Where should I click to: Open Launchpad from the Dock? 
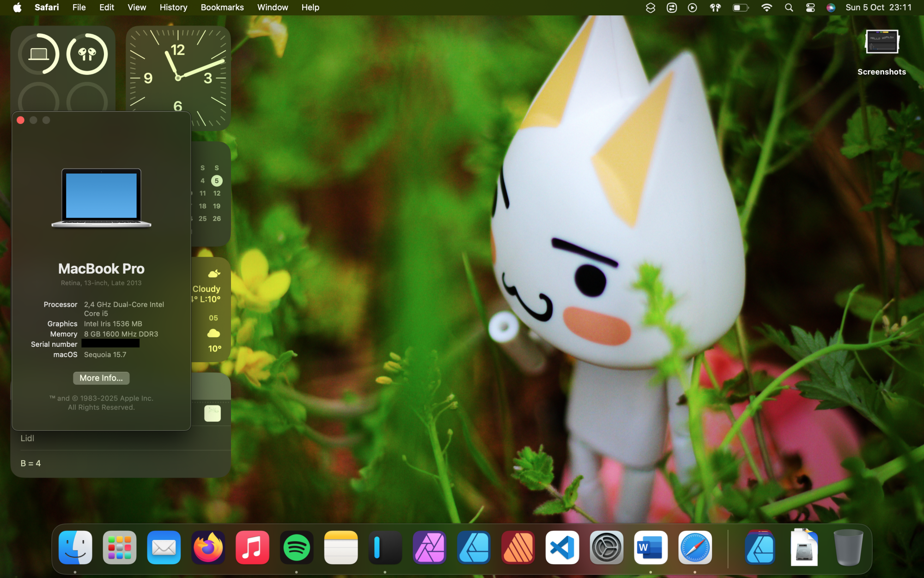(119, 548)
